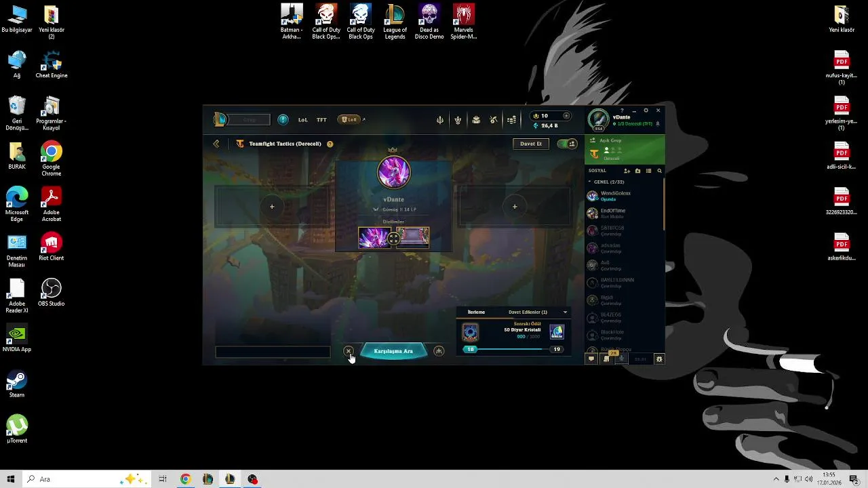Select offline friend Bigidi
This screenshot has width=868, height=488.
(x=624, y=300)
